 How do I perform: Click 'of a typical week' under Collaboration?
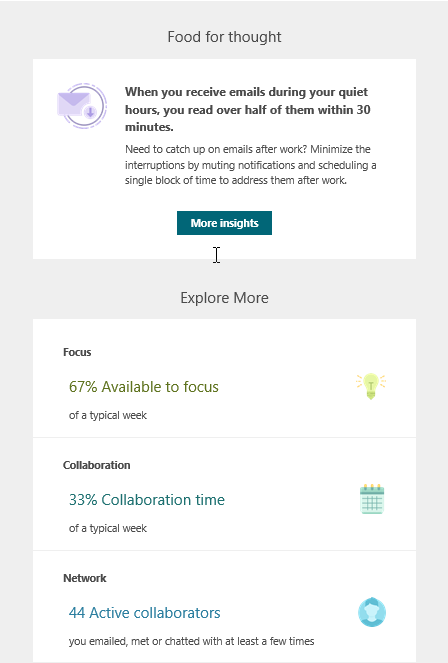coord(108,528)
